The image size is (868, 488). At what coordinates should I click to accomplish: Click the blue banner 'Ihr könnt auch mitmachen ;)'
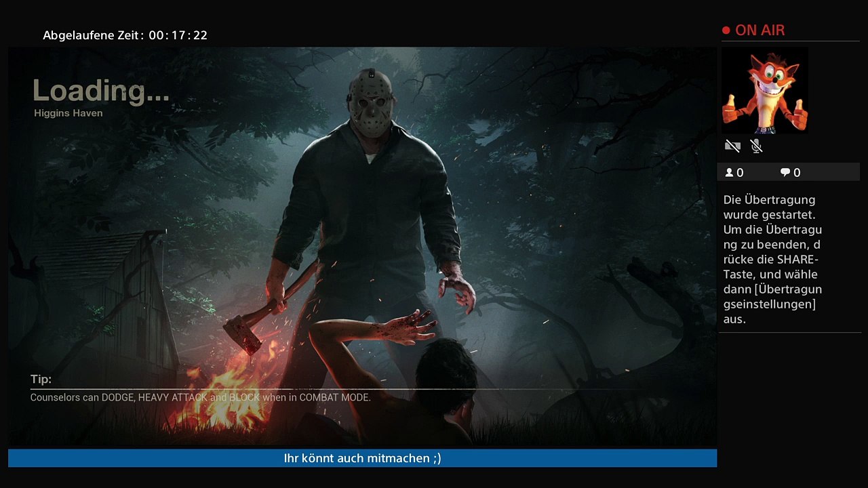pos(362,458)
